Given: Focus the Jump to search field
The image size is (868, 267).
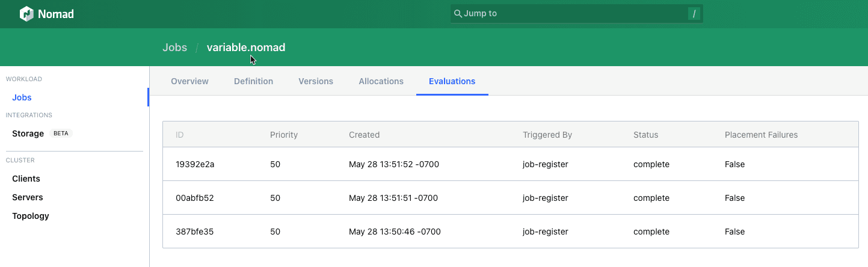Looking at the screenshot, I should 571,14.
